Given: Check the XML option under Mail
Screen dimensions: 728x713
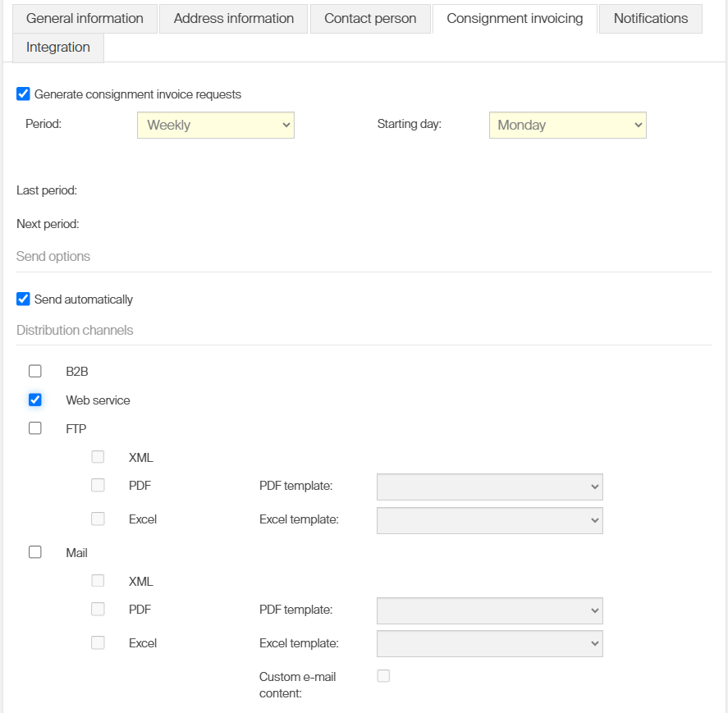Looking at the screenshot, I should [98, 581].
